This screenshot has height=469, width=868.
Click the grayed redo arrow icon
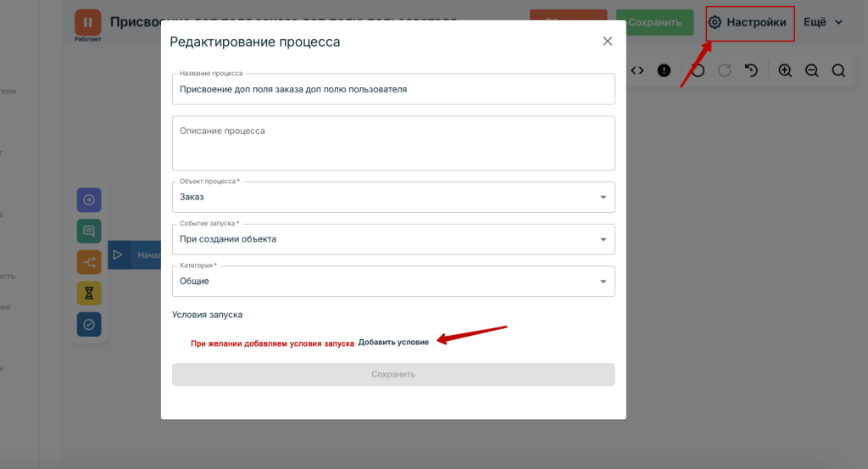click(725, 70)
